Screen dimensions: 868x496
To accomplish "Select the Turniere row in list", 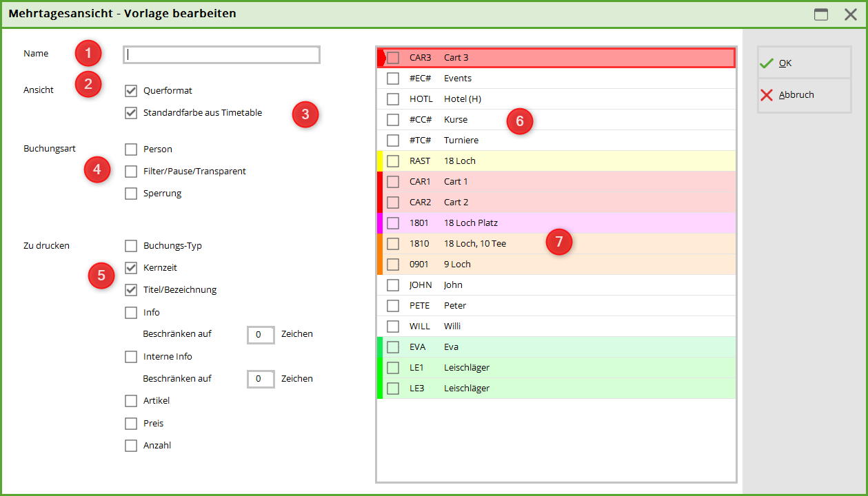I will (x=461, y=141).
